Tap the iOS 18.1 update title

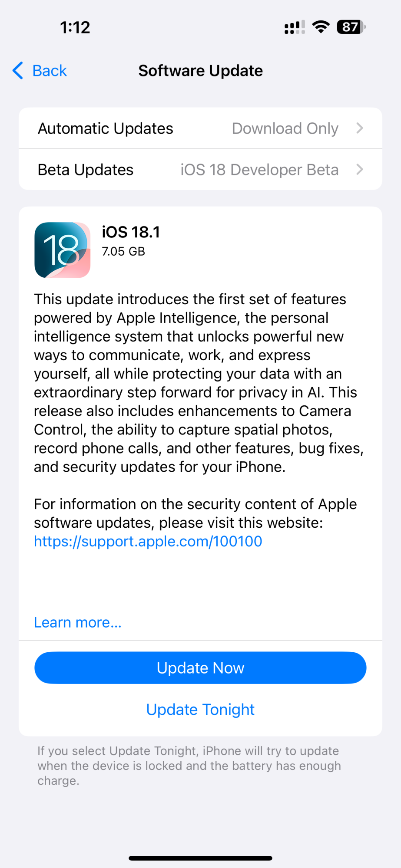point(131,232)
